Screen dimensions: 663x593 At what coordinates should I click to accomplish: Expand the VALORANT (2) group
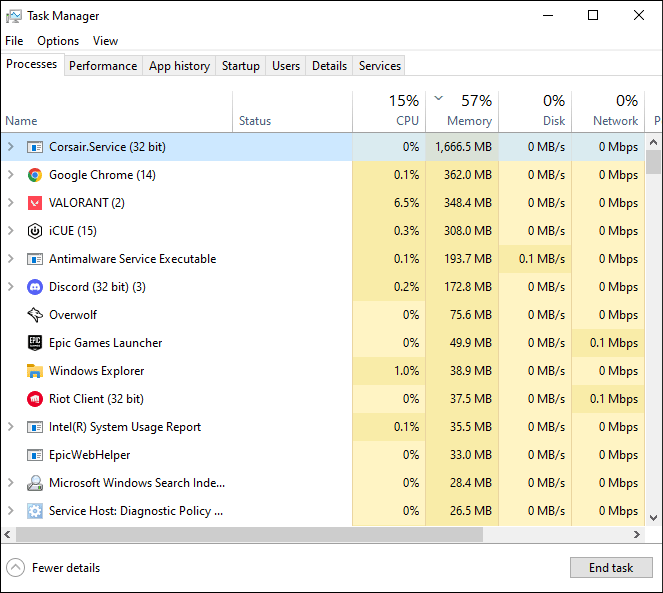coord(11,203)
